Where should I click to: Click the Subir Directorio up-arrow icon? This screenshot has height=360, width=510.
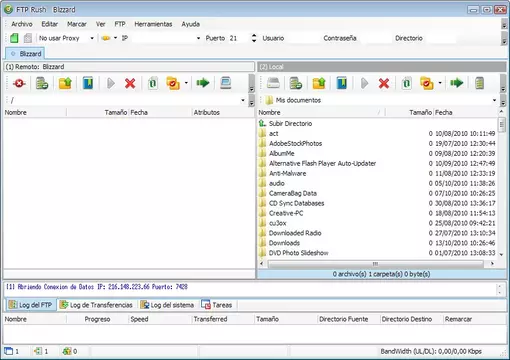(262, 123)
